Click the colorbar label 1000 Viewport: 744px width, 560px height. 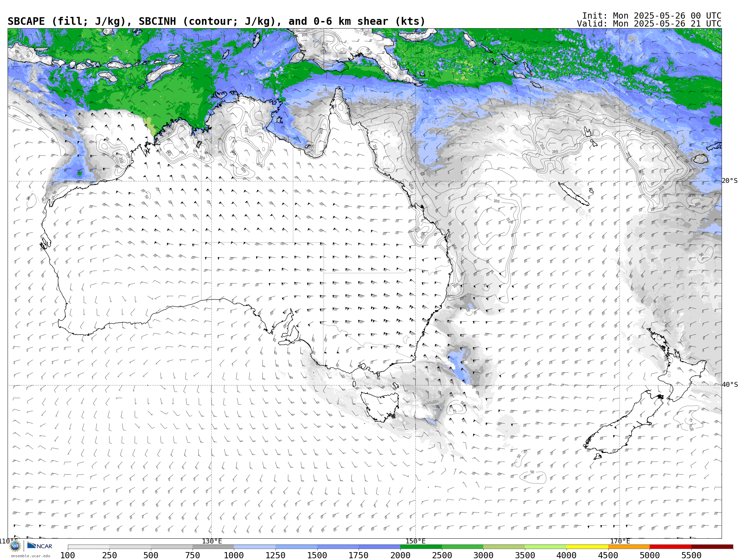[234, 556]
